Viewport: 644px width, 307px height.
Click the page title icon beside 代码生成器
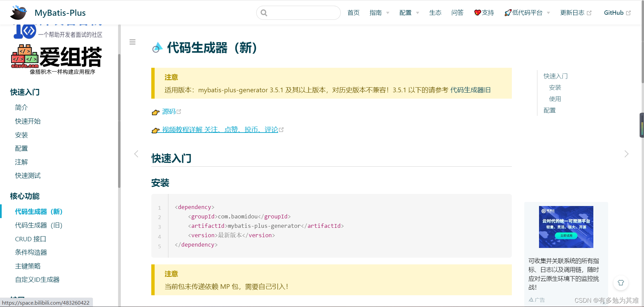pos(157,48)
